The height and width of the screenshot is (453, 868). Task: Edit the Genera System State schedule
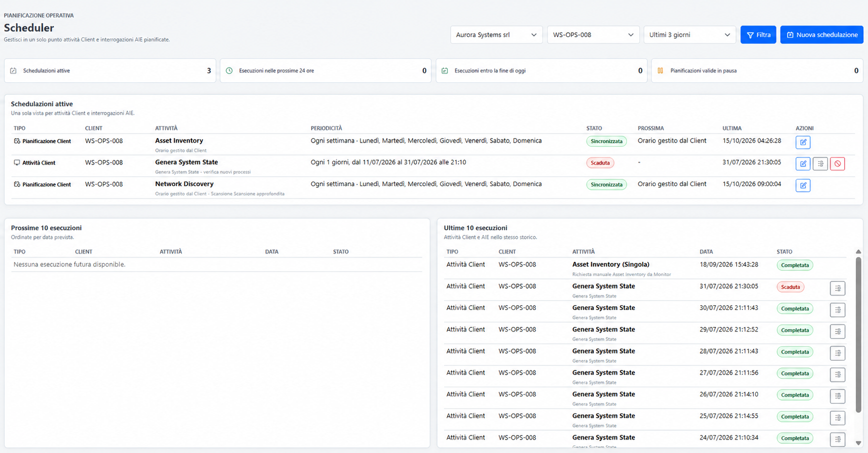[x=803, y=163]
